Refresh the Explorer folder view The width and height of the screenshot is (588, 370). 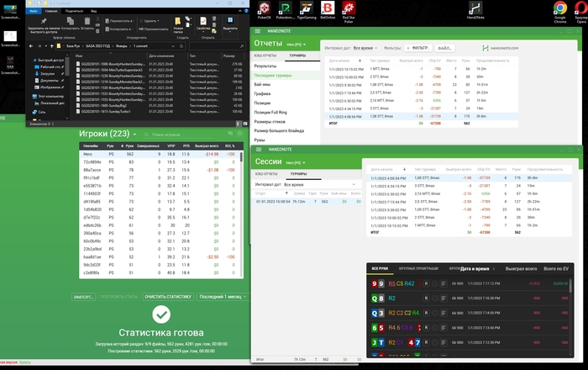(181, 46)
